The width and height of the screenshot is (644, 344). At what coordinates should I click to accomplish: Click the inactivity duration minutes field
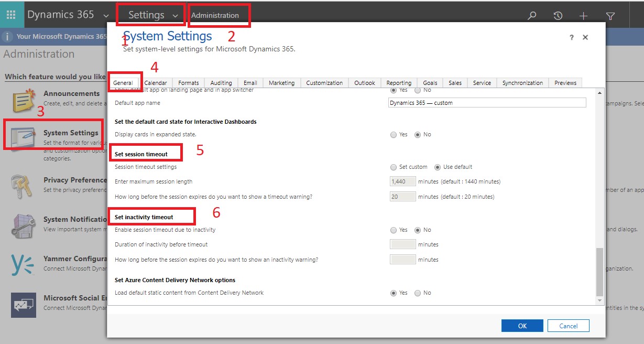click(x=403, y=244)
